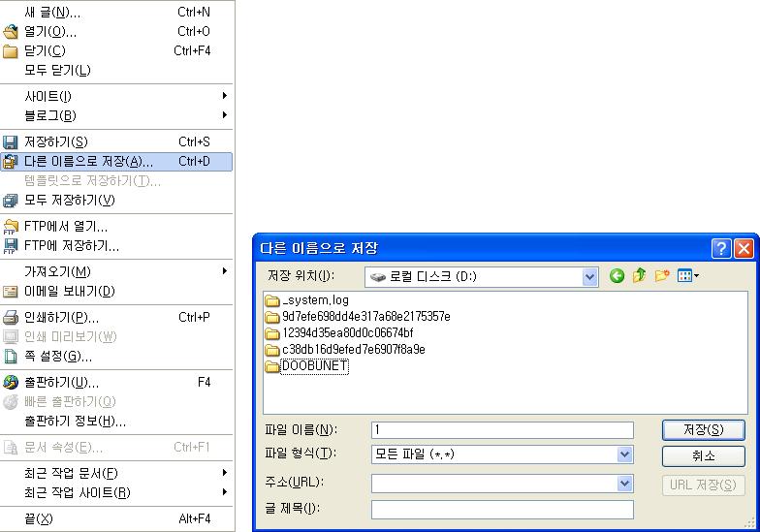The image size is (760, 532).
Task: Click the 파일 이름(N) input field
Action: click(502, 430)
